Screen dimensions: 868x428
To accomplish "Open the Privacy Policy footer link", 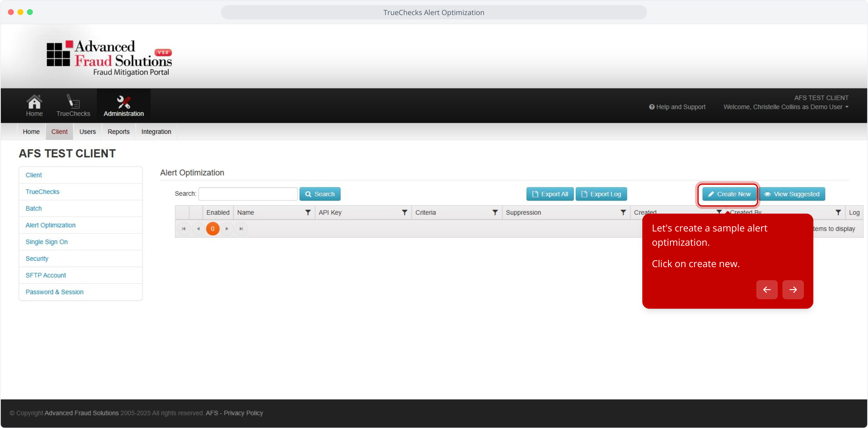I will (x=243, y=413).
